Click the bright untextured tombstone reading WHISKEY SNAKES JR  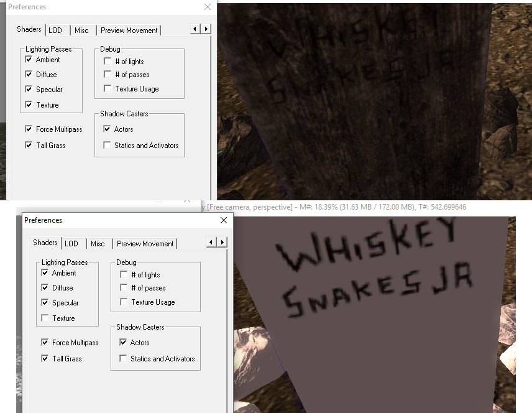pyautogui.click(x=373, y=336)
